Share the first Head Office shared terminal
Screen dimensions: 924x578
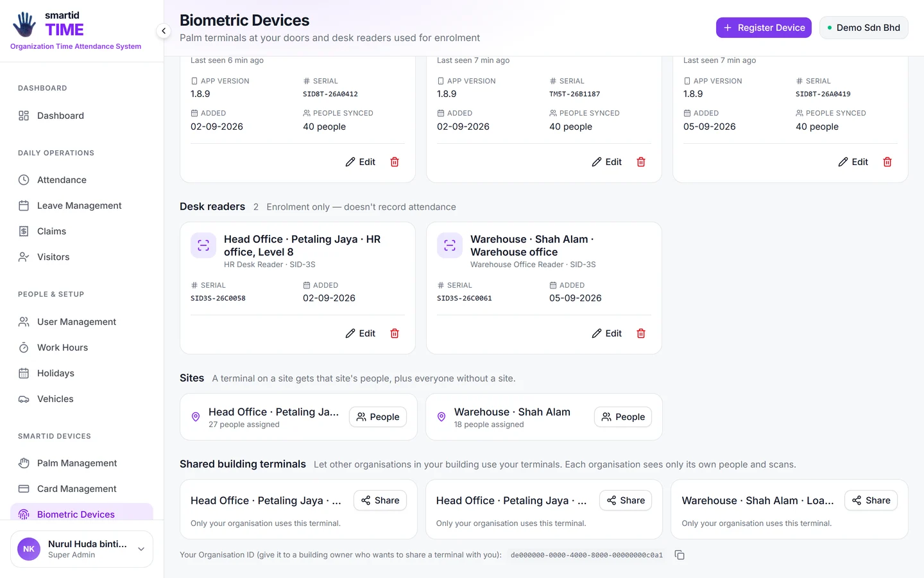380,500
